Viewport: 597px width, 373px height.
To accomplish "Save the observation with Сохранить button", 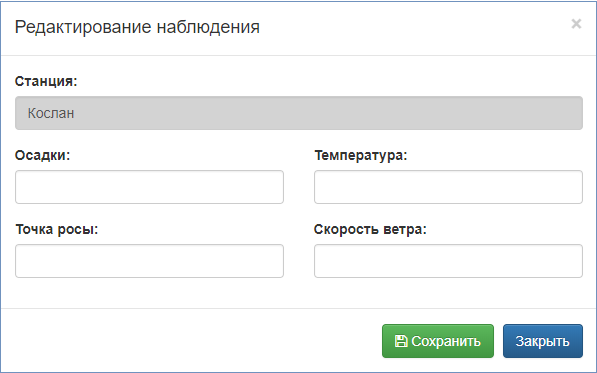I will (438, 341).
